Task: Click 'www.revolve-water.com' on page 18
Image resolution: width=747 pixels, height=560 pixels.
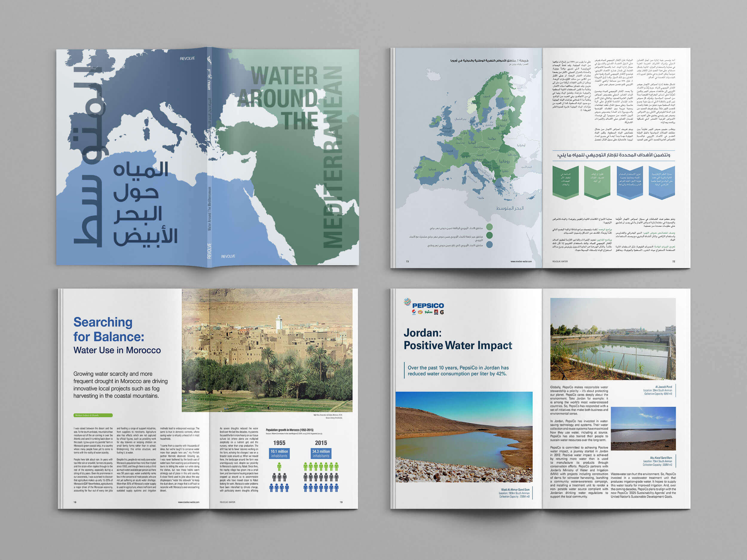Action: coord(189,502)
